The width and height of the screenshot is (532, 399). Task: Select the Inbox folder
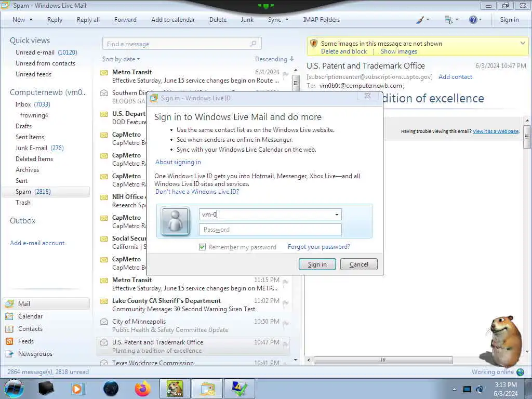coord(33,104)
